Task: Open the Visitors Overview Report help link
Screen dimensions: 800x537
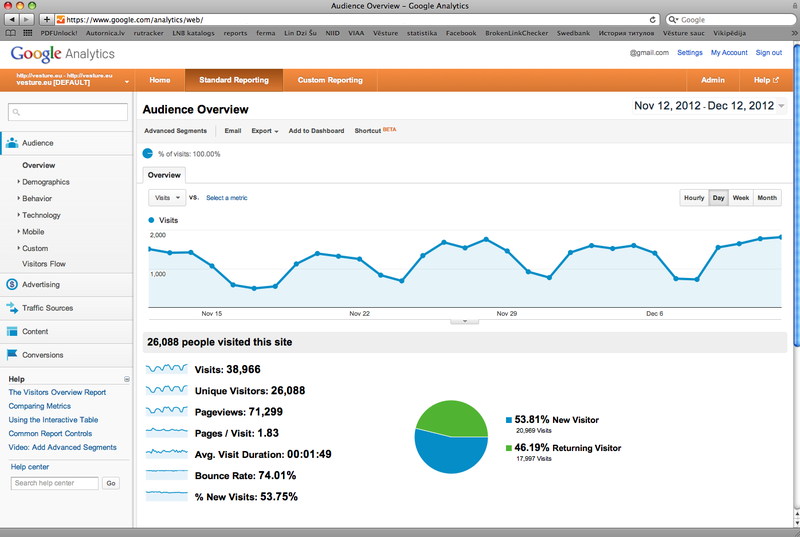Action: coord(57,393)
